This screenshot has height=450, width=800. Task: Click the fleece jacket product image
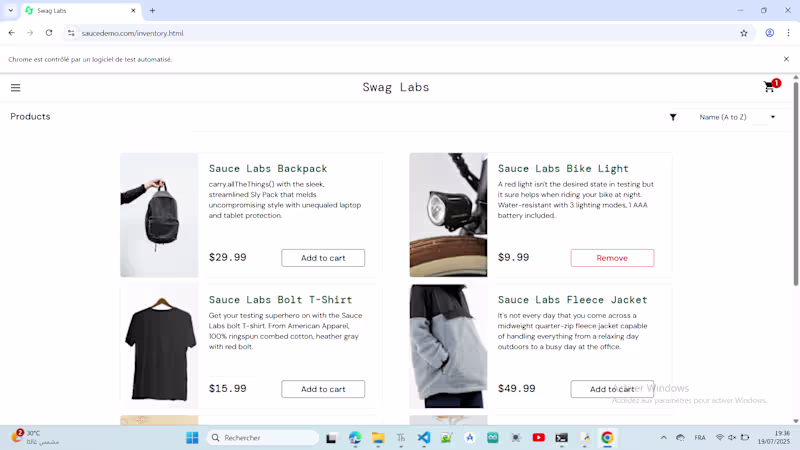(448, 346)
